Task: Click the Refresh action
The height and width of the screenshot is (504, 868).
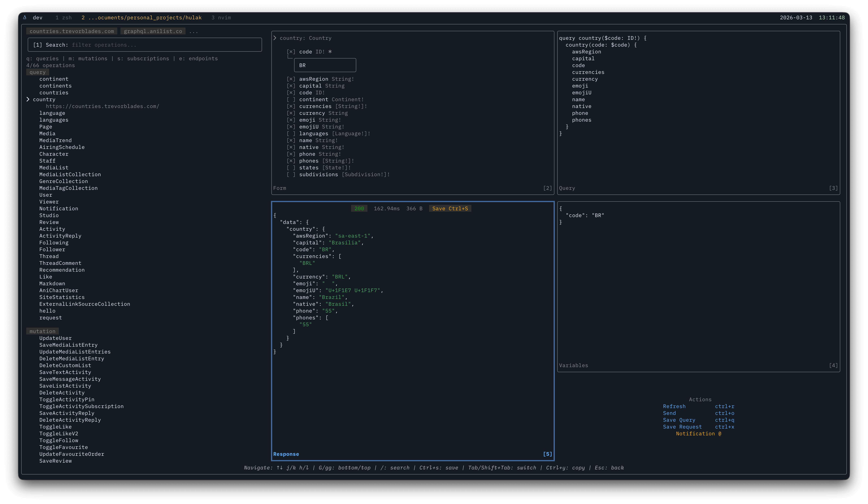Action: [674, 406]
